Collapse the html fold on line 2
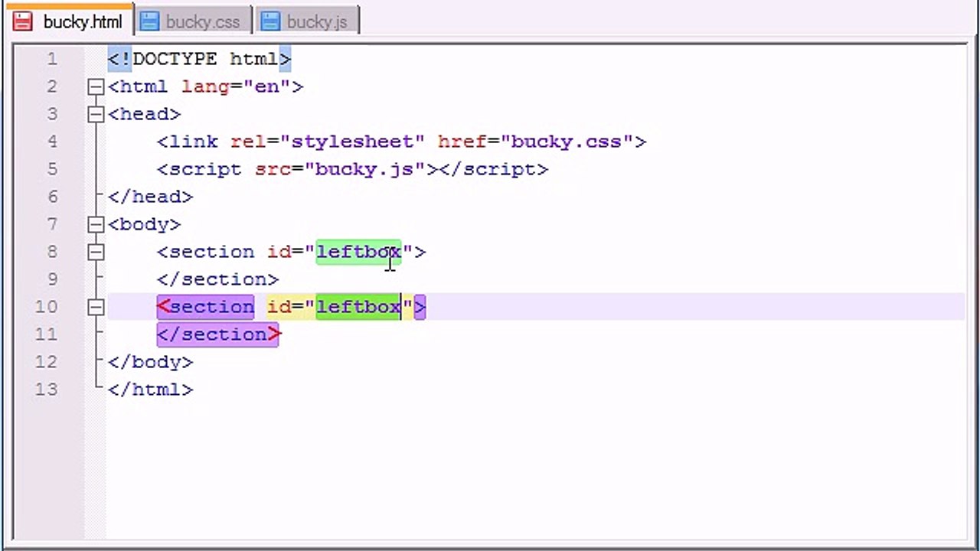 96,87
